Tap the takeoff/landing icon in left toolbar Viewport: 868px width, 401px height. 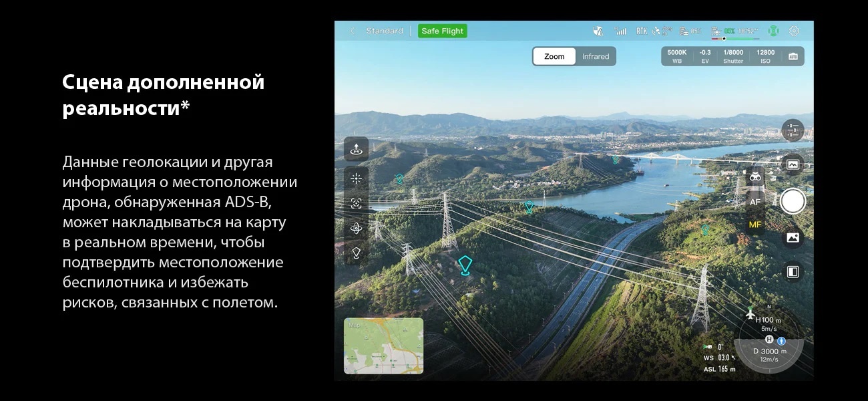pyautogui.click(x=356, y=149)
